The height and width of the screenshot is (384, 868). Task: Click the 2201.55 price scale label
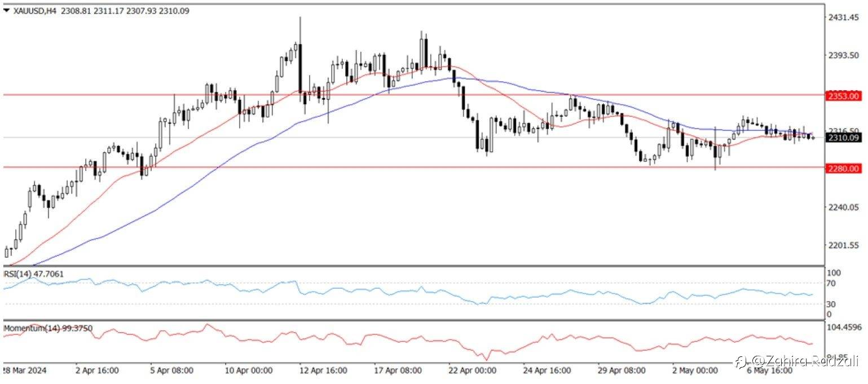(843, 245)
